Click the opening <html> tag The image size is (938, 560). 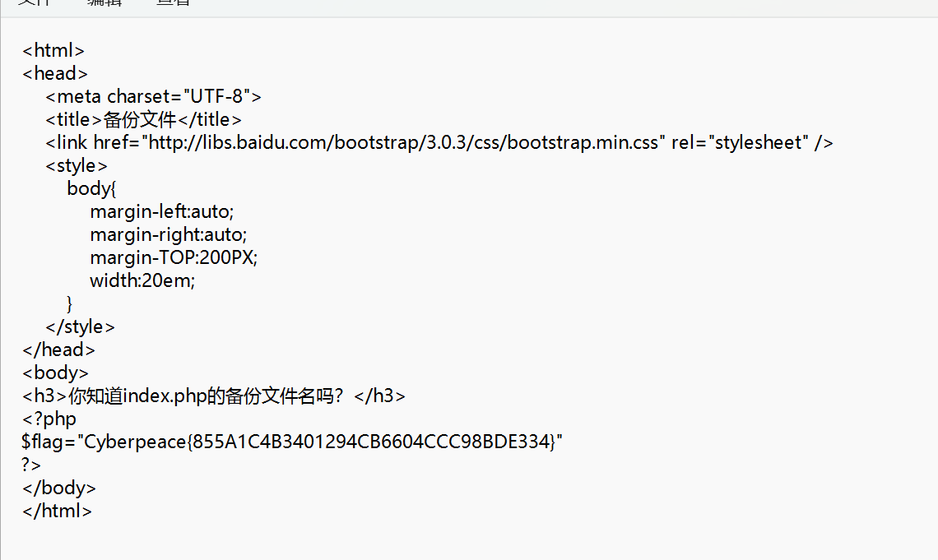(53, 50)
